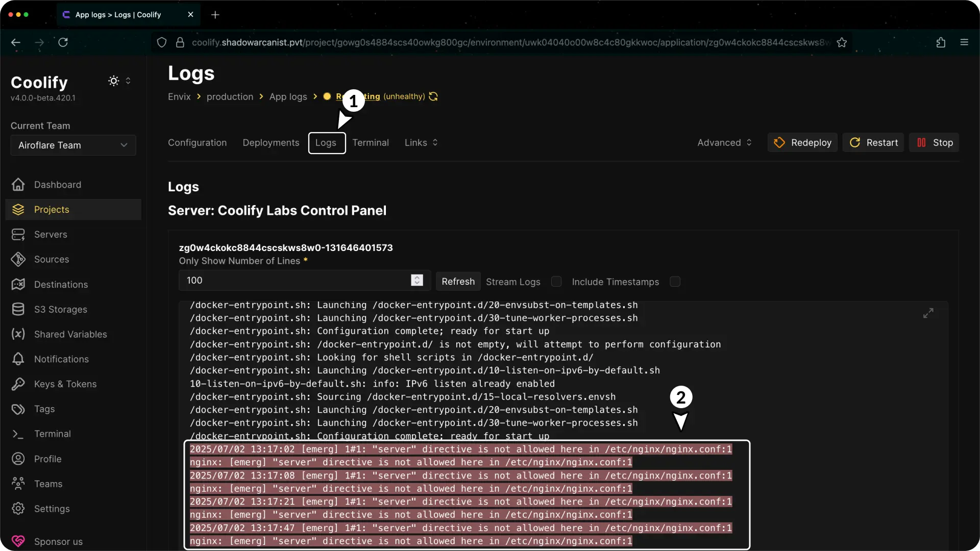
Task: Click the site lock icon
Action: (180, 42)
